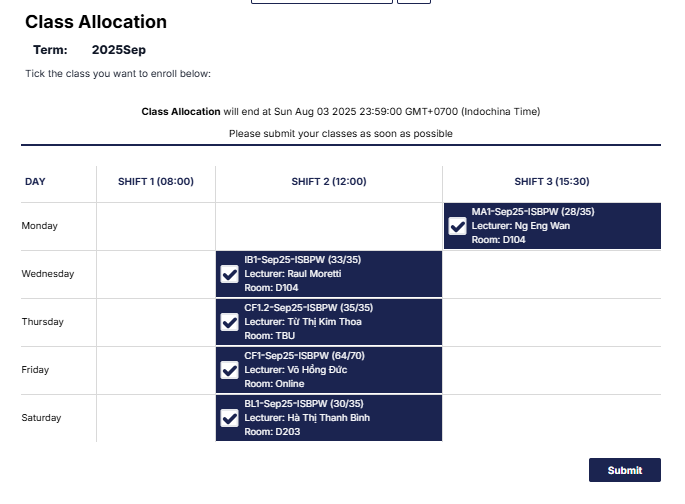Click the DAY column header
The width and height of the screenshot is (685, 504).
tap(35, 182)
